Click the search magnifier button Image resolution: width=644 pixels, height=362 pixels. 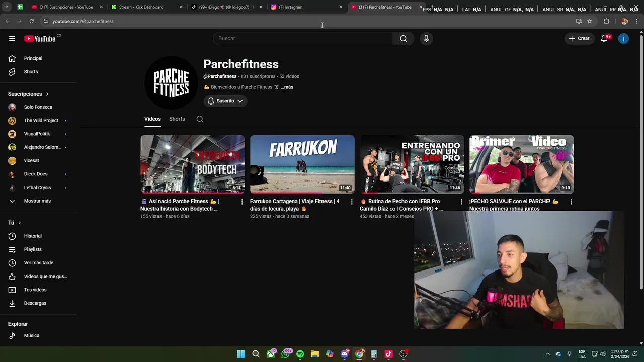tap(403, 39)
